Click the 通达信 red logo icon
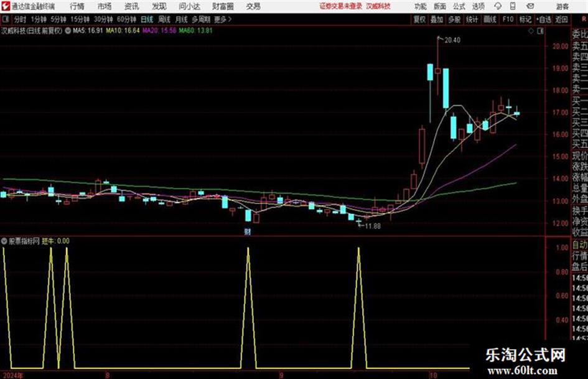The height and width of the screenshot is (379, 588). coord(6,6)
